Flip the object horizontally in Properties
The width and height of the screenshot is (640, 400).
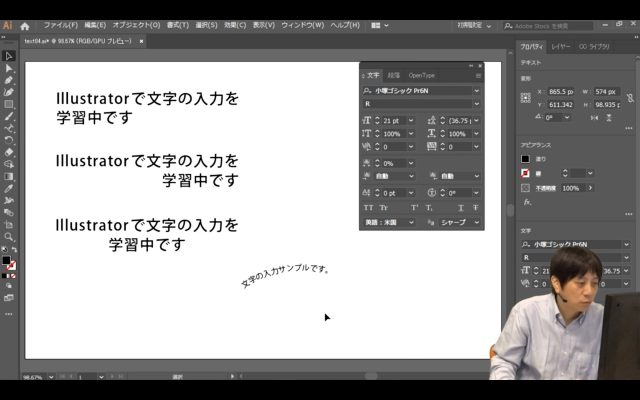point(594,118)
